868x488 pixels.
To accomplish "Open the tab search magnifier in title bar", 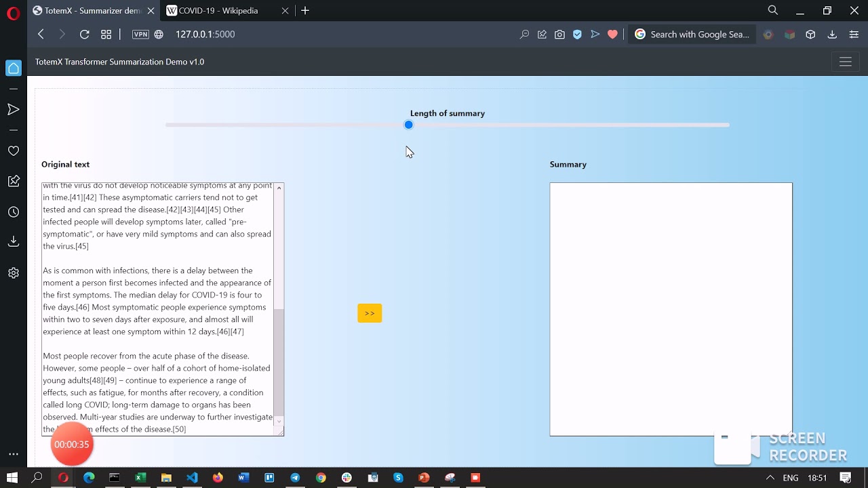I will pyautogui.click(x=772, y=10).
